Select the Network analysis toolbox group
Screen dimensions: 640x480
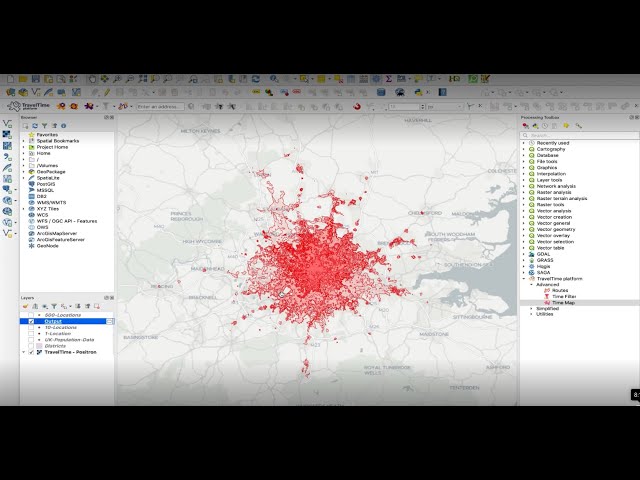pos(556,186)
